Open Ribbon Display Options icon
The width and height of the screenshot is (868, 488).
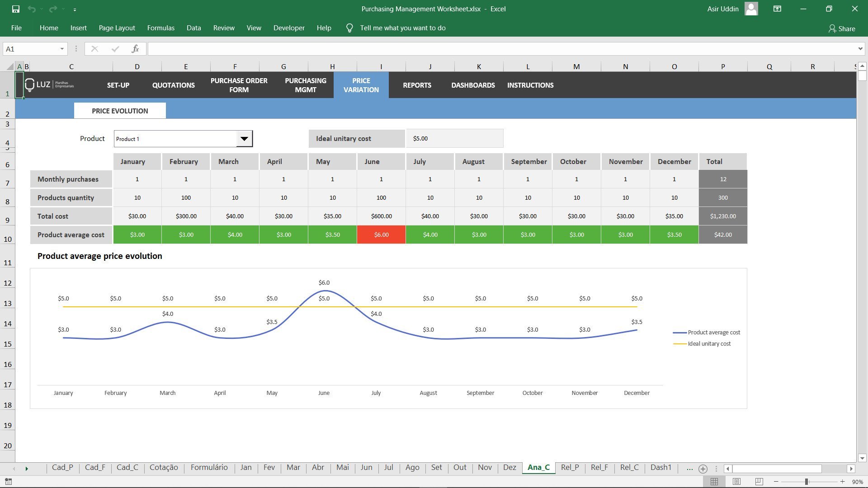click(777, 9)
